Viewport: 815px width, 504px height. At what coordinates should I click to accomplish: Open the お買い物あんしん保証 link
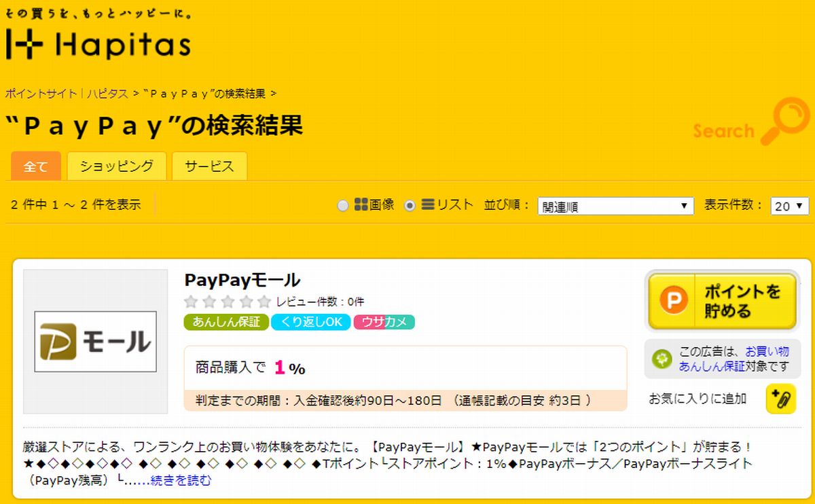(733, 359)
